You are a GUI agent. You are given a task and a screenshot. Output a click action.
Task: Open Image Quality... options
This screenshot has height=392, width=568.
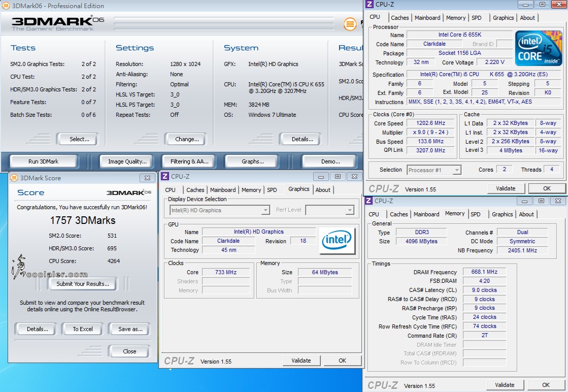pos(126,161)
